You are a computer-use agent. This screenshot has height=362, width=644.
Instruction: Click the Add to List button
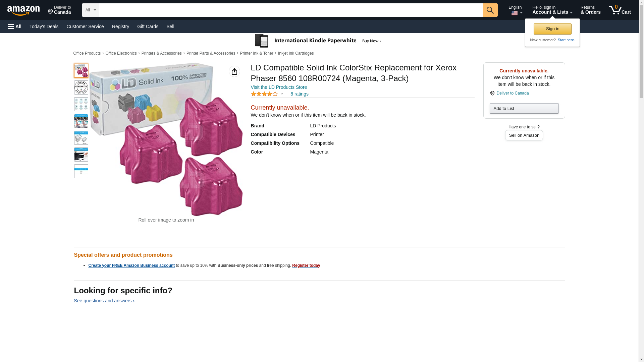point(524,109)
